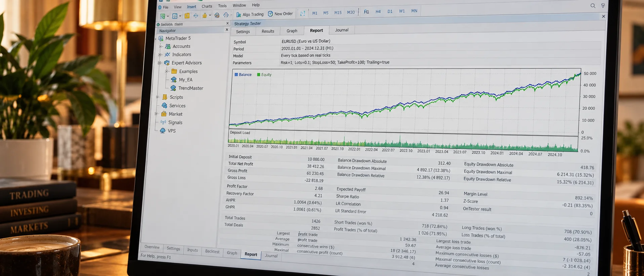Click the green Equity legend swatch

click(258, 75)
